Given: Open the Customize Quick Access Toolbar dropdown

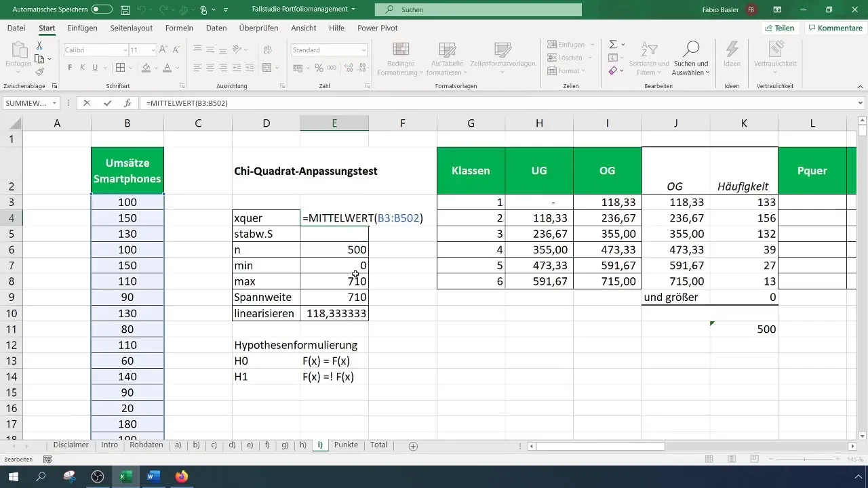Looking at the screenshot, I should coord(226,10).
